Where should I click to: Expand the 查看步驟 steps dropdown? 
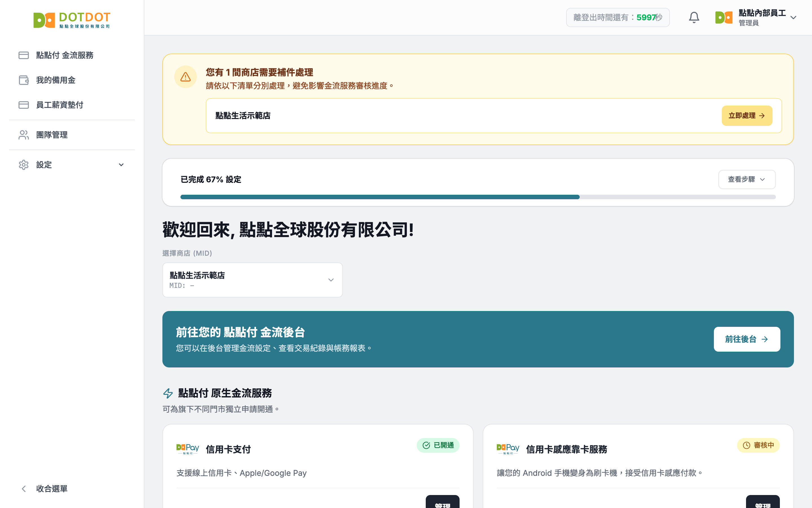747,179
